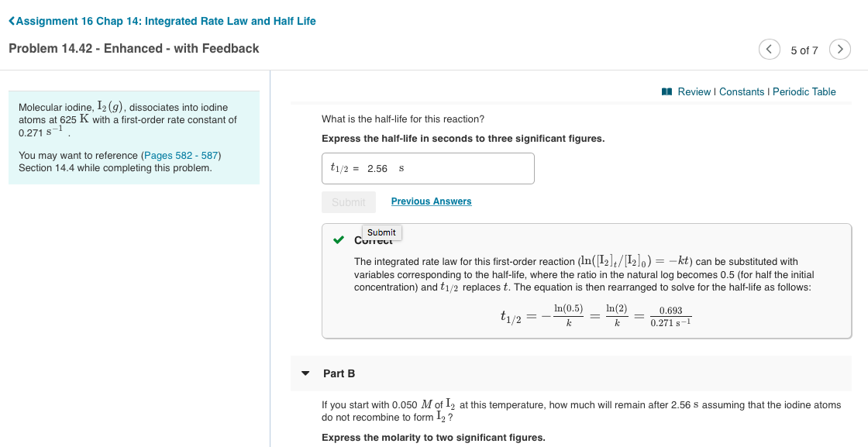The width and height of the screenshot is (868, 447).
Task: Click the Part B header label
Action: click(x=339, y=373)
